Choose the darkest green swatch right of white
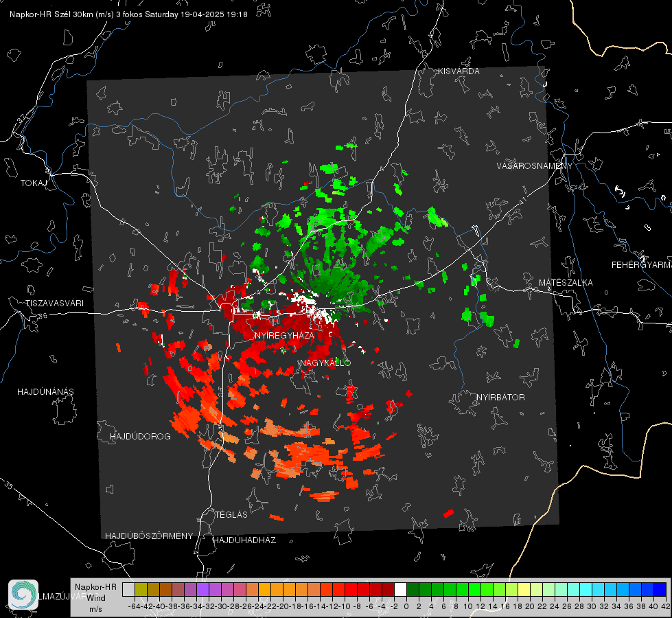The width and height of the screenshot is (672, 618). (413, 589)
